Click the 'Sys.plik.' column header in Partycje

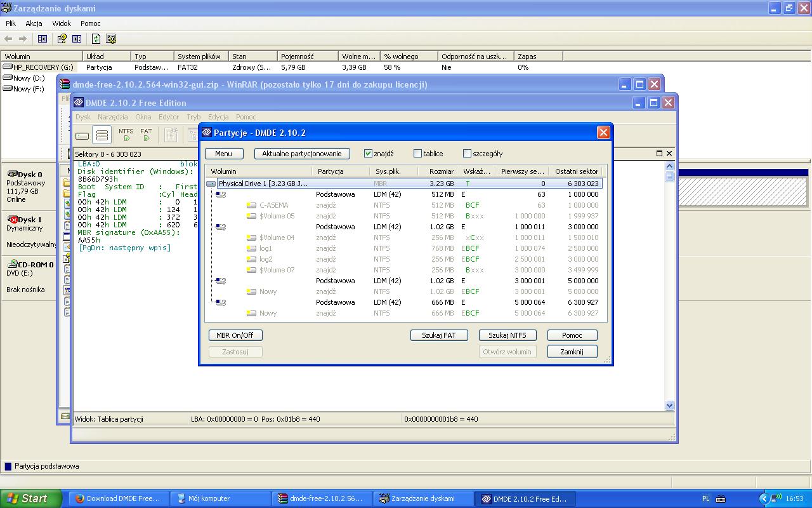[394, 171]
